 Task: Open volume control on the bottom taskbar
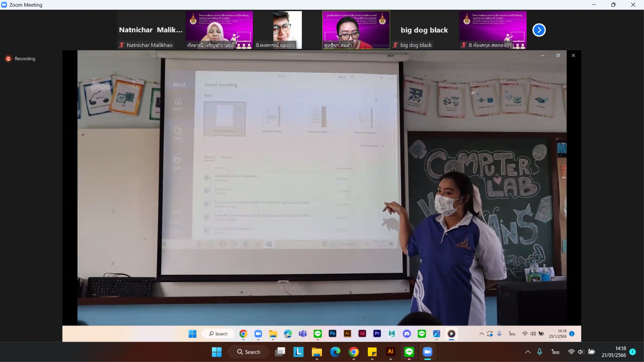(581, 352)
